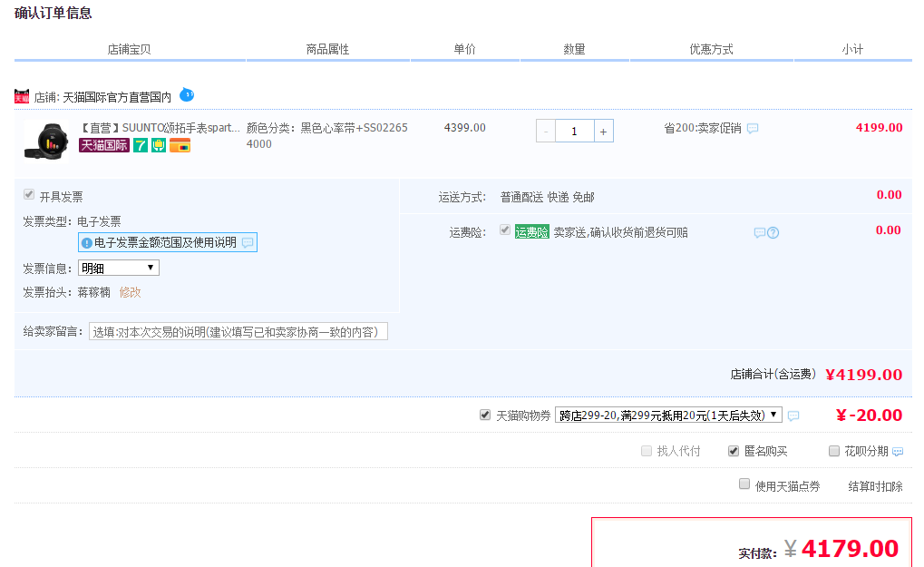This screenshot has height=567, width=924.
Task: Click the 优惠方式 column header
Action: 711,50
